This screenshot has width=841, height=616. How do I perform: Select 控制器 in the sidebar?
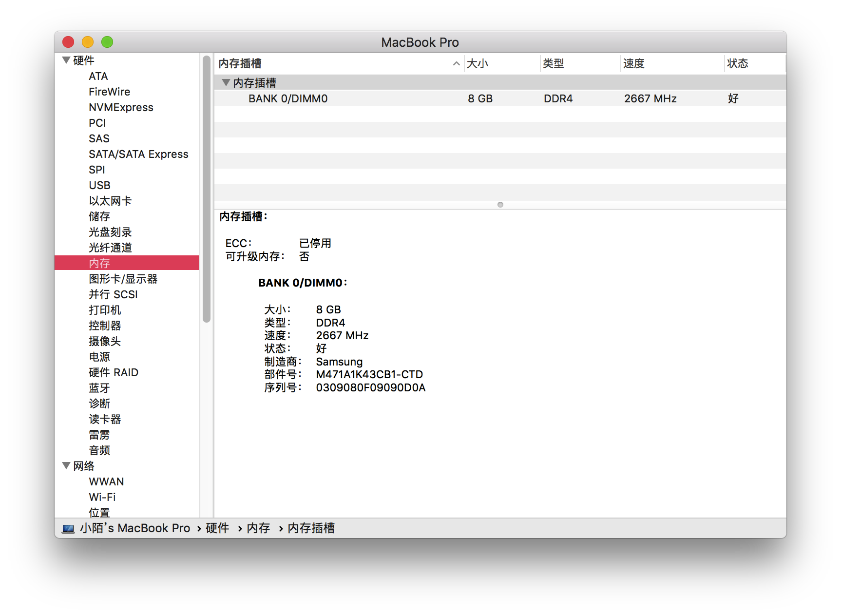(105, 326)
